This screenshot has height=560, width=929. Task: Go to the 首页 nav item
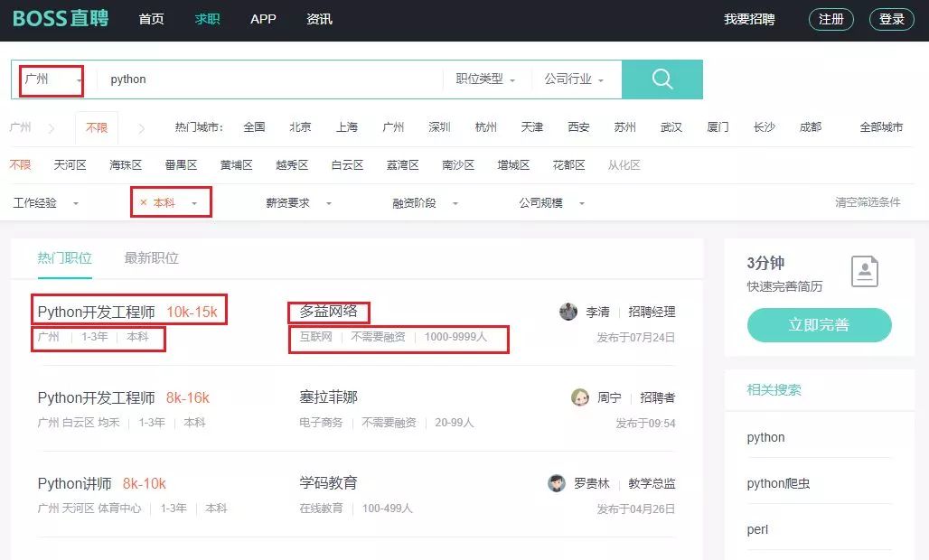click(x=151, y=19)
